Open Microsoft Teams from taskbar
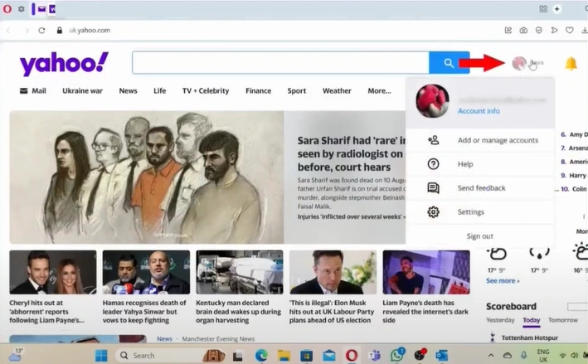Screen dimensions: 588x364 tap(374, 356)
